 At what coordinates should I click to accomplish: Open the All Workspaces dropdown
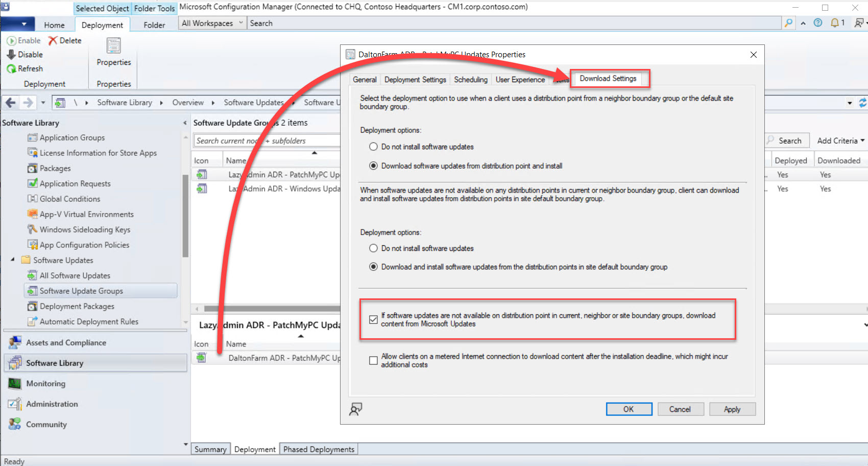tap(212, 23)
